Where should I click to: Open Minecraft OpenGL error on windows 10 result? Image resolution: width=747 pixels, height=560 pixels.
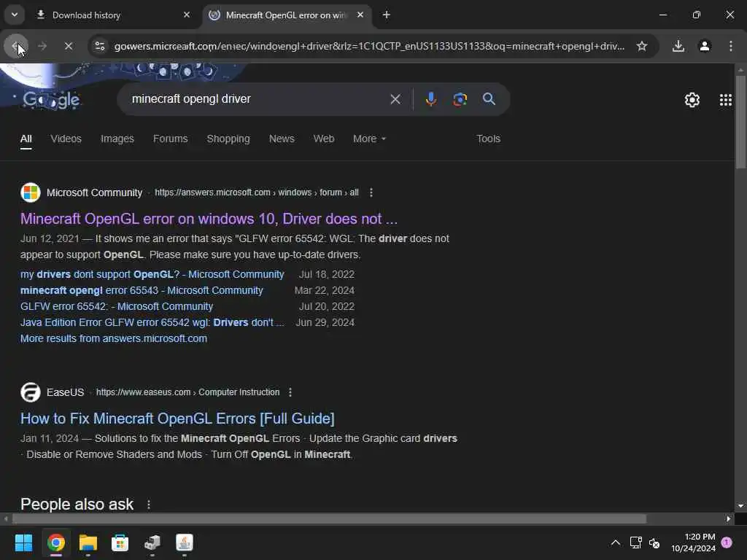pyautogui.click(x=209, y=219)
